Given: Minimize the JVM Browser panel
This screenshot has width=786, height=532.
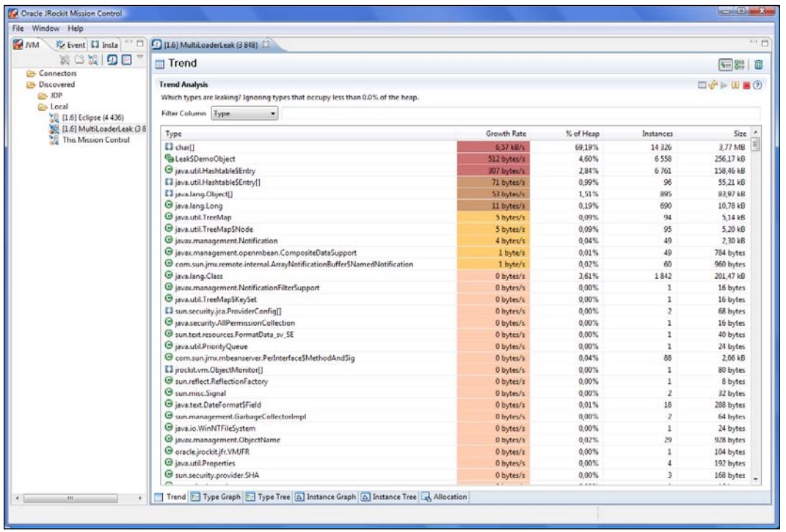Looking at the screenshot, I should click(129, 43).
